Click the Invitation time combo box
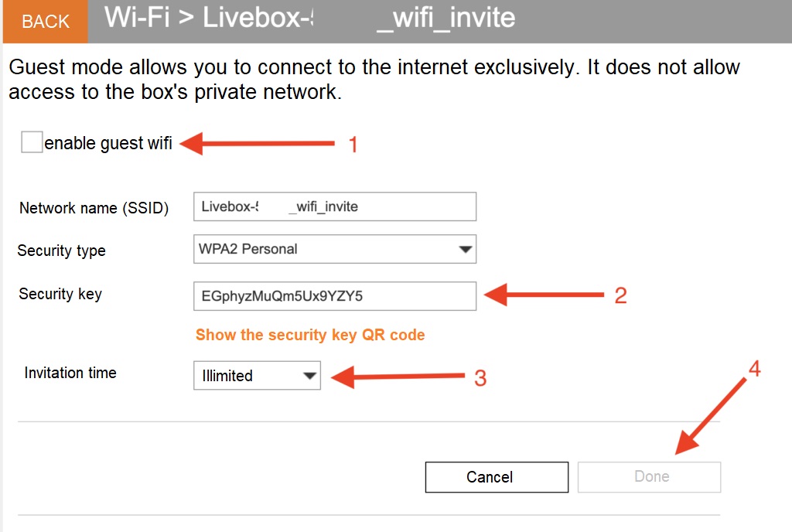Screen dimensions: 792x532 pos(255,376)
